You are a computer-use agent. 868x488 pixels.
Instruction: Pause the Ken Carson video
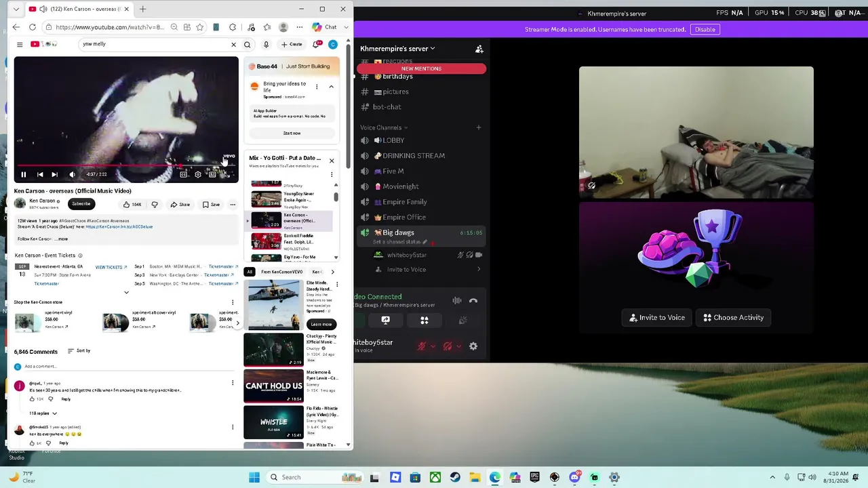[x=24, y=174]
